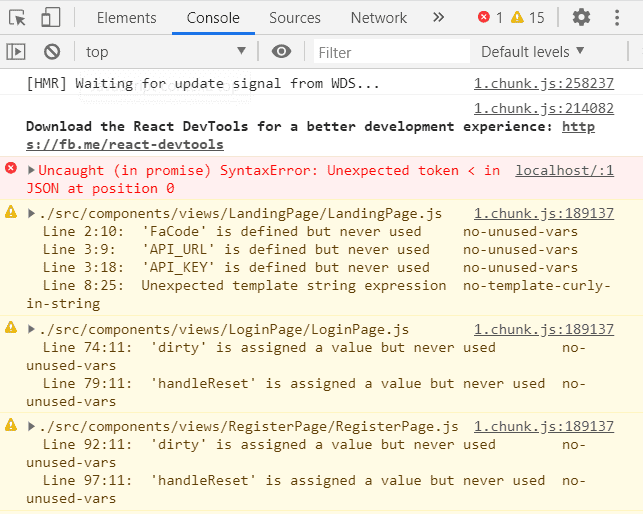Clear console with the ban icon

point(52,52)
